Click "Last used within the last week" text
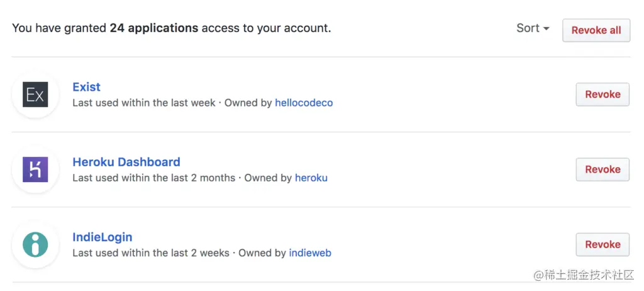Viewport: 644px width, 291px height. point(144,103)
